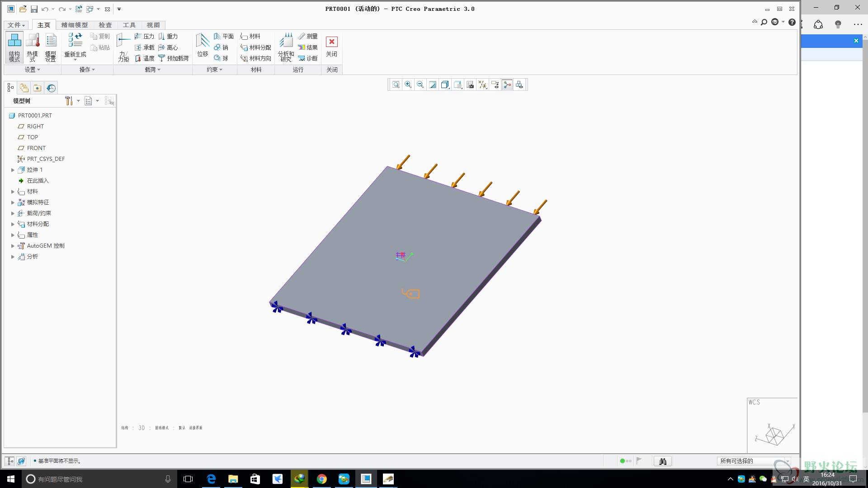Viewport: 868px width, 488px height.
Task: Open the 文件 file menu
Action: (x=16, y=25)
